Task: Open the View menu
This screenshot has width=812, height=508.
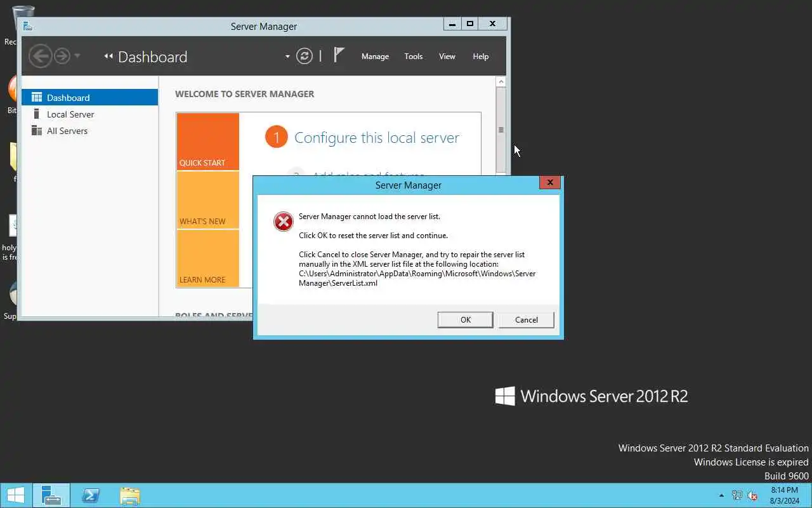Action: pyautogui.click(x=447, y=57)
